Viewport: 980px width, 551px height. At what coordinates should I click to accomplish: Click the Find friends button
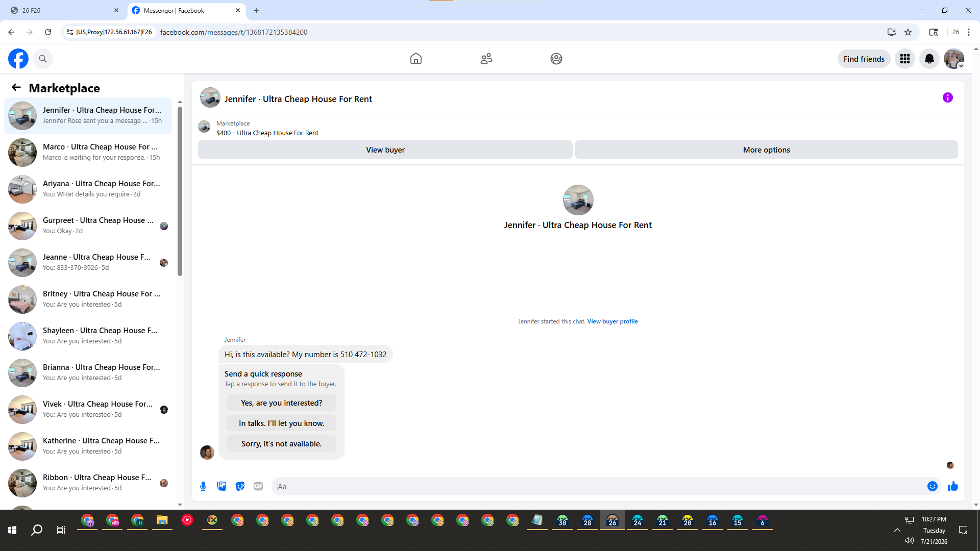[864, 59]
